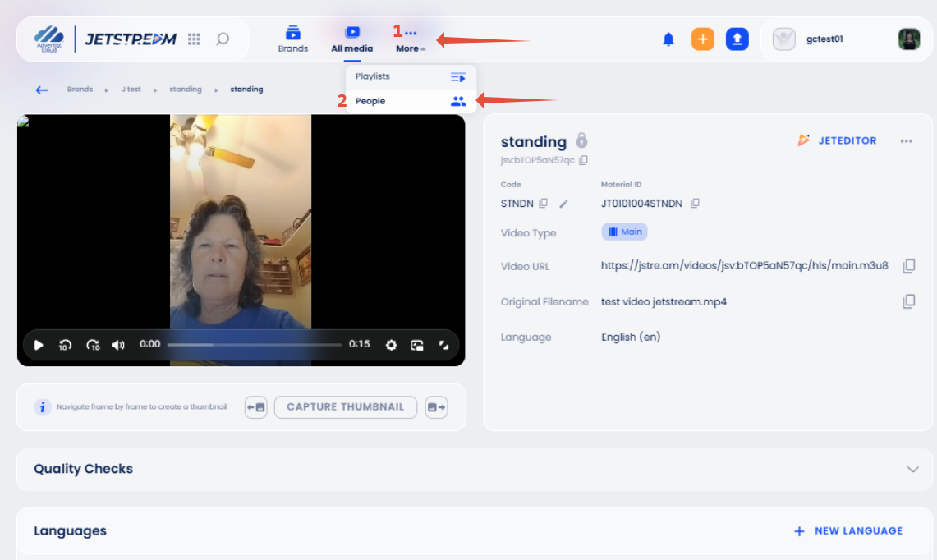
Task: Click the video URL text
Action: pyautogui.click(x=745, y=265)
